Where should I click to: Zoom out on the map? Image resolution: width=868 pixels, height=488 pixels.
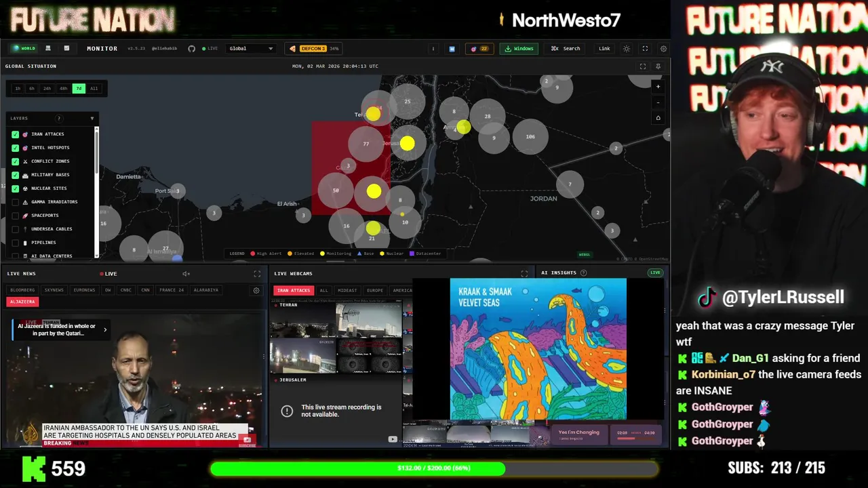pyautogui.click(x=658, y=102)
